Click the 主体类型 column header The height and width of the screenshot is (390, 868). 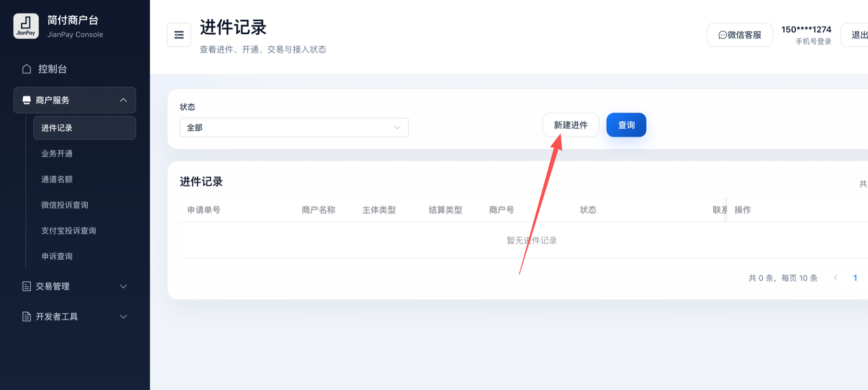click(379, 210)
